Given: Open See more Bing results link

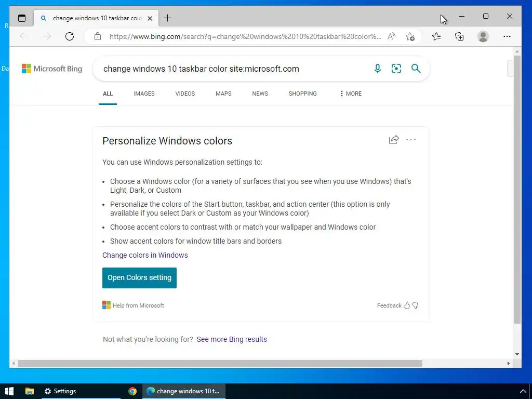Looking at the screenshot, I should pyautogui.click(x=232, y=339).
